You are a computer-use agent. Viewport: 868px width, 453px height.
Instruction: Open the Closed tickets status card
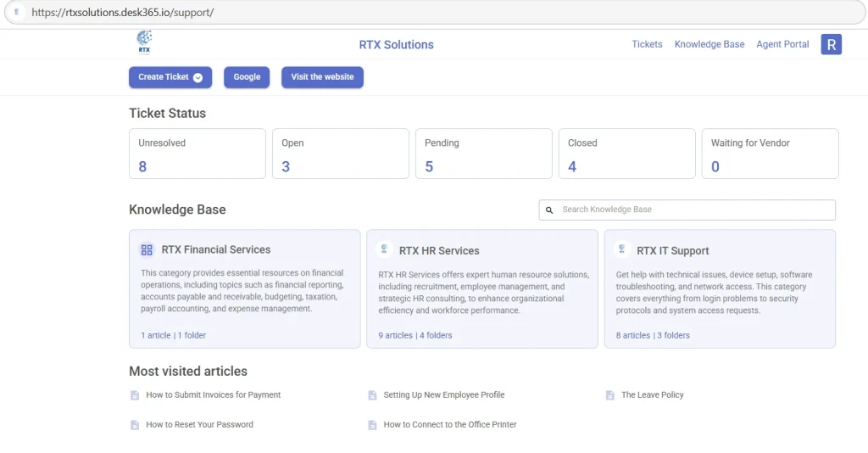[626, 154]
